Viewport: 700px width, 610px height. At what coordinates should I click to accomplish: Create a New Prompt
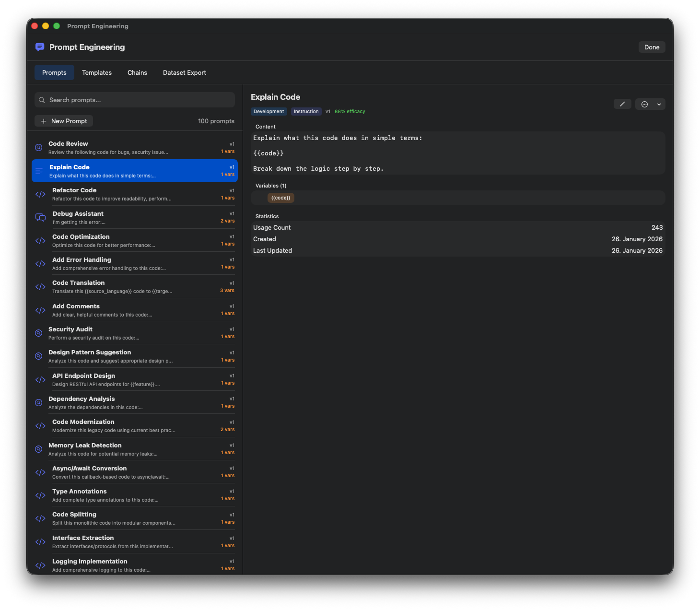pyautogui.click(x=64, y=121)
